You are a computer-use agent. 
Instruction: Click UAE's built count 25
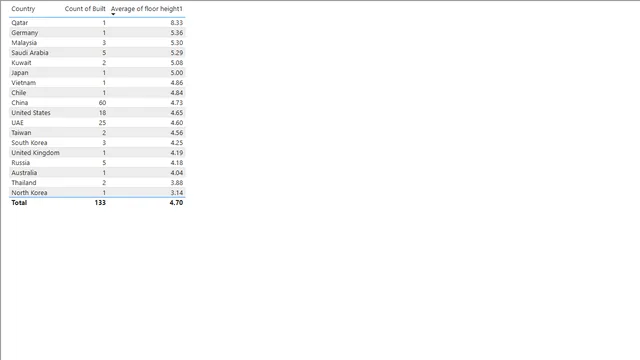102,122
